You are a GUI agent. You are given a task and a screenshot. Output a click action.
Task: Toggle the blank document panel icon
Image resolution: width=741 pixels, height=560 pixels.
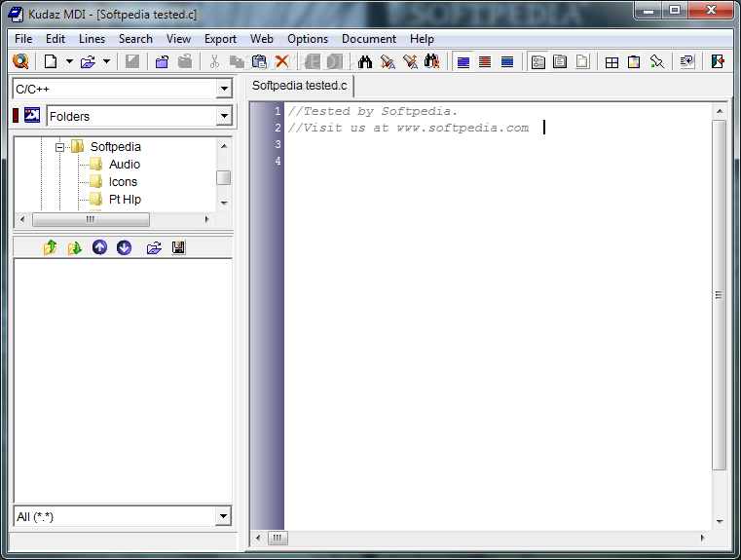[x=582, y=62]
